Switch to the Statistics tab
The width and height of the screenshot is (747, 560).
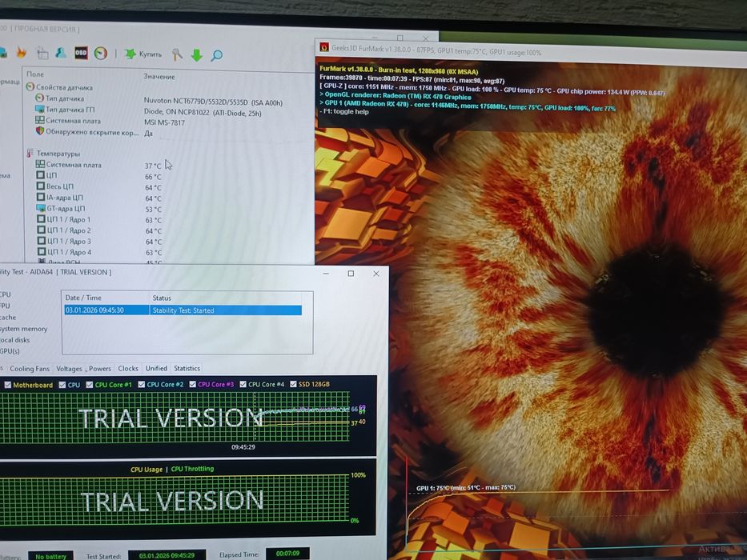click(x=187, y=368)
